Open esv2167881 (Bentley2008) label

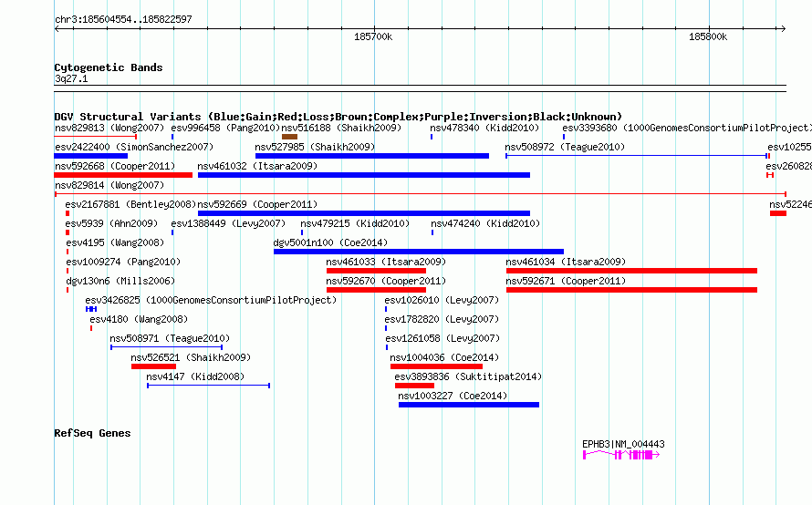130,204
